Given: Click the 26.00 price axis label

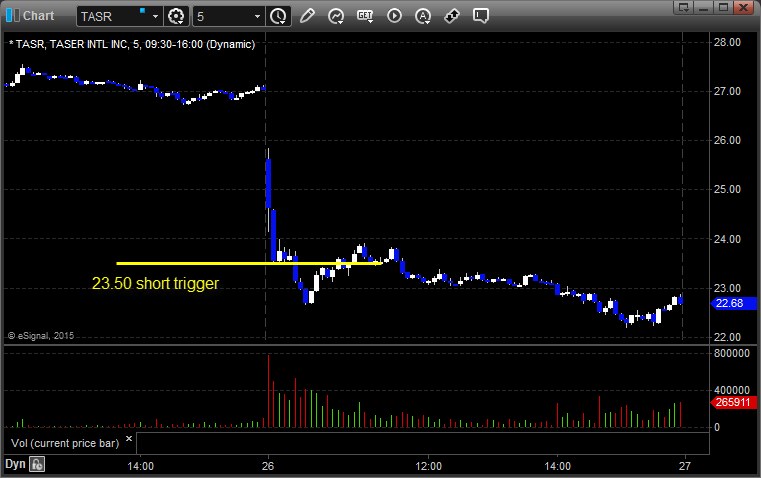Looking at the screenshot, I should pyautogui.click(x=727, y=140).
